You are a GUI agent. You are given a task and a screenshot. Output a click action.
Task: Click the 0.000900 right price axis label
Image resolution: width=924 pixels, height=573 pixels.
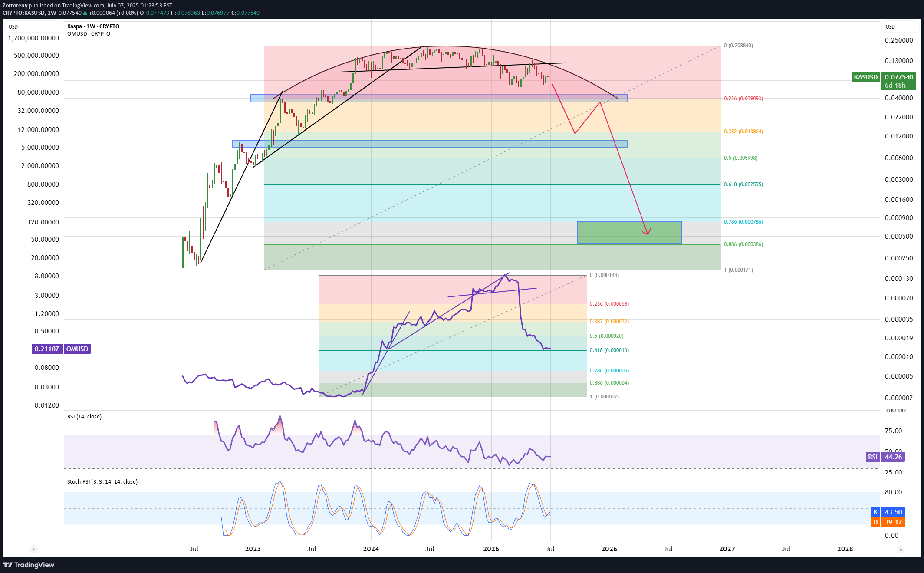tap(899, 218)
